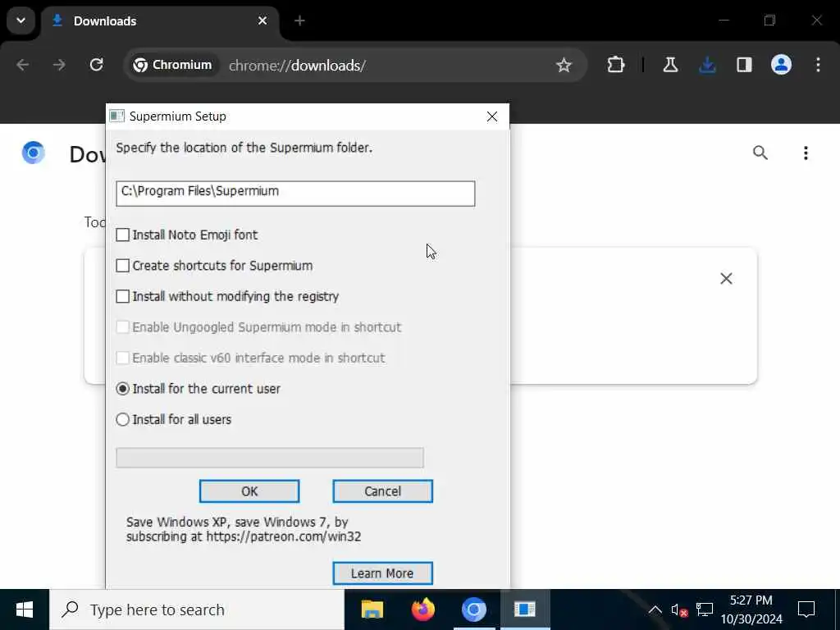Open the tab search dropdown in Chromium

click(21, 21)
